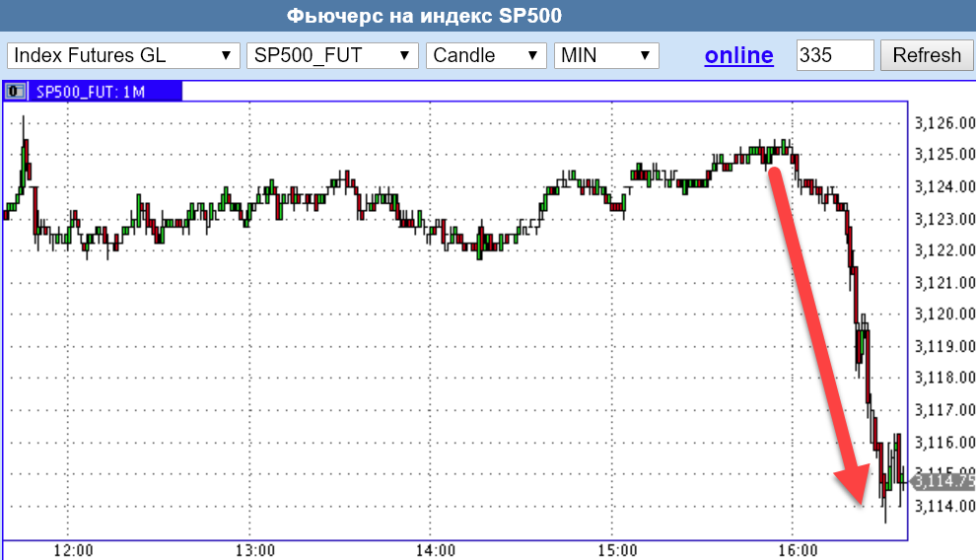Screen dimensions: 976x560
Task: Click the online link
Action: coord(738,55)
